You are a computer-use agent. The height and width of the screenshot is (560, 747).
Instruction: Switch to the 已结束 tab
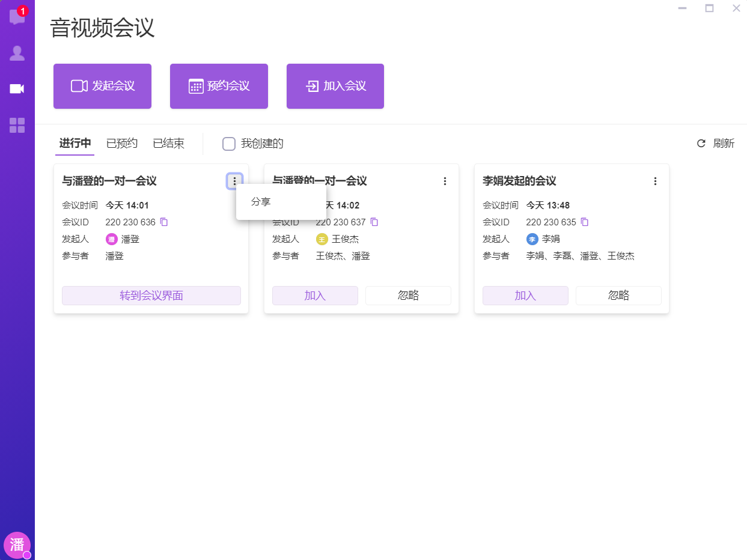pos(168,144)
